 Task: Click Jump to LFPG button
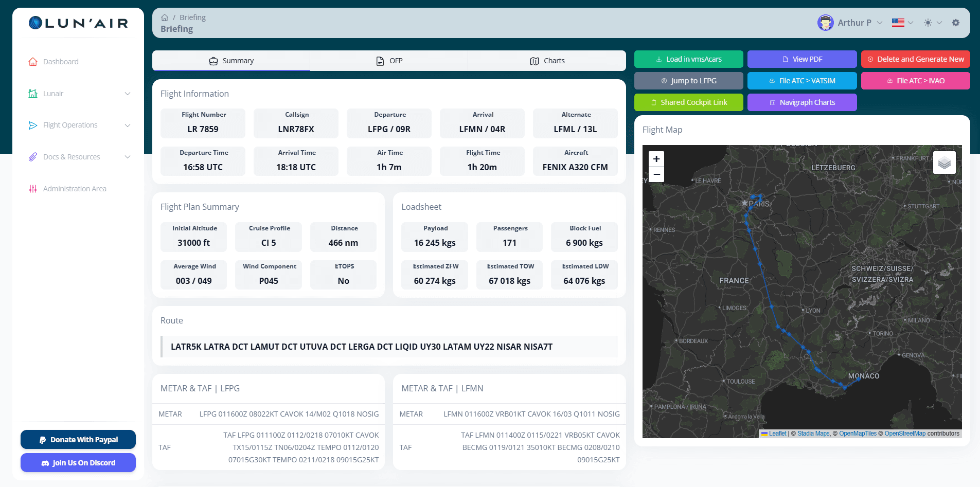coord(688,81)
